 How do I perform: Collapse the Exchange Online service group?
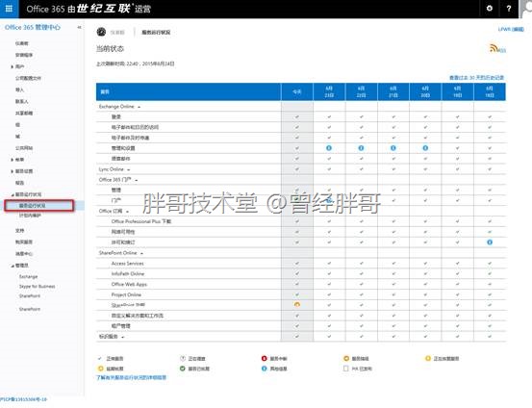tap(139, 107)
